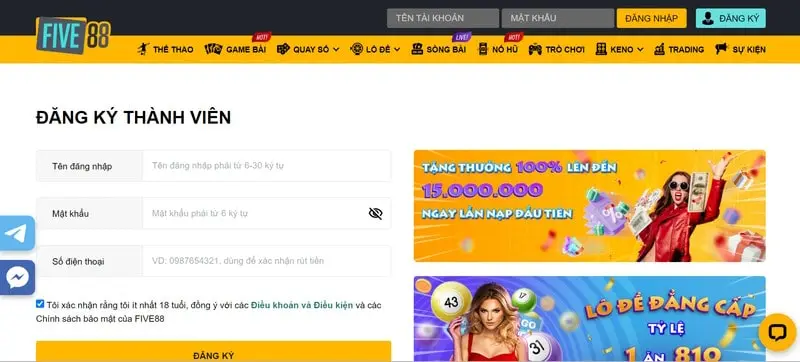Click the Game Bài cards icon
The image size is (800, 362).
[x=213, y=49]
